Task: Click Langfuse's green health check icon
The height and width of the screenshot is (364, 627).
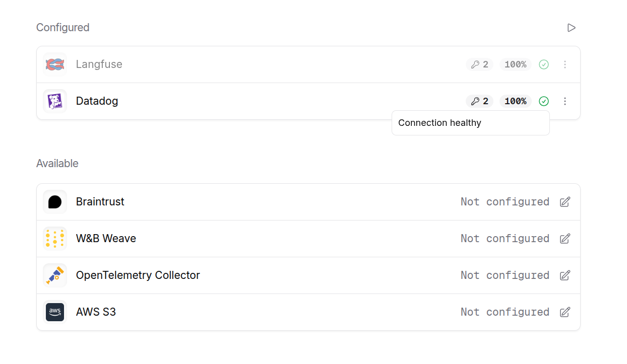Action: point(543,64)
